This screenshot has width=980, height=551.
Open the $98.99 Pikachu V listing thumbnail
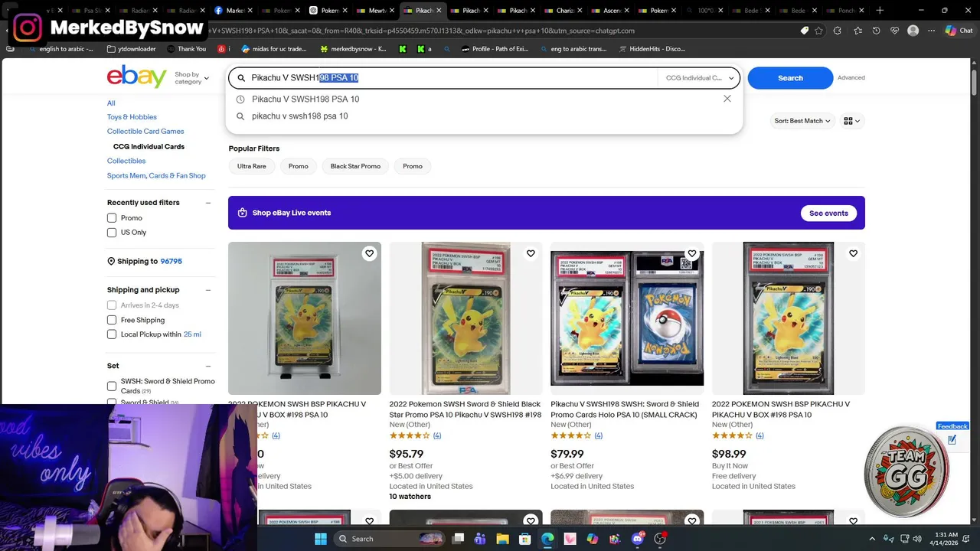pos(789,318)
